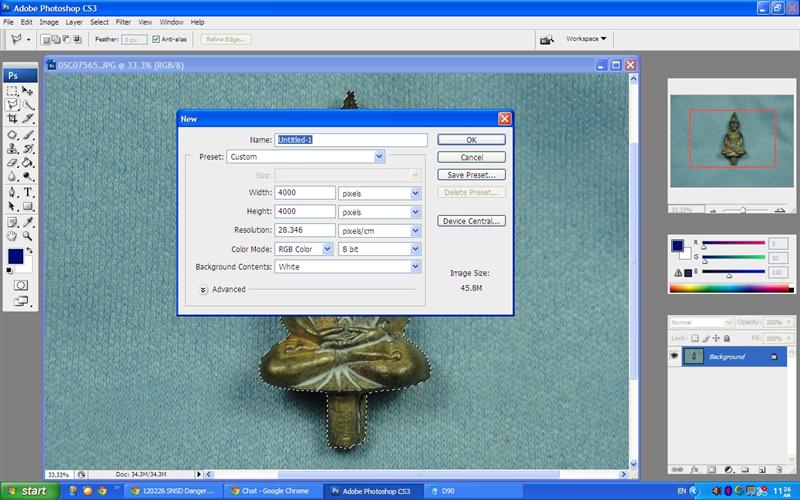Toggle the Anti-alias checkbox
This screenshot has height=500, width=800.
click(156, 39)
